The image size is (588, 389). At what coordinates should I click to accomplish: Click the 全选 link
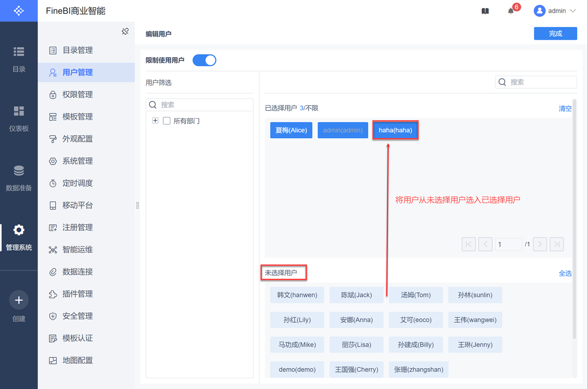click(565, 273)
